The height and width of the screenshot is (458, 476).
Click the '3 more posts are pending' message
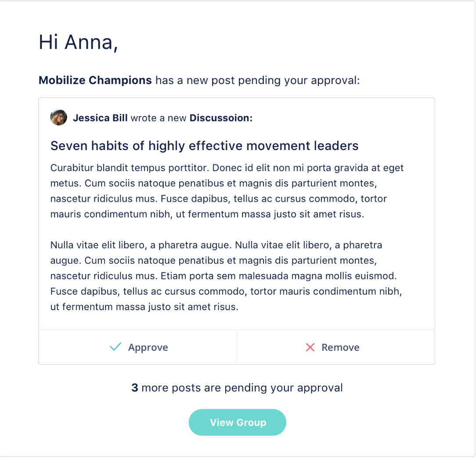(237, 388)
